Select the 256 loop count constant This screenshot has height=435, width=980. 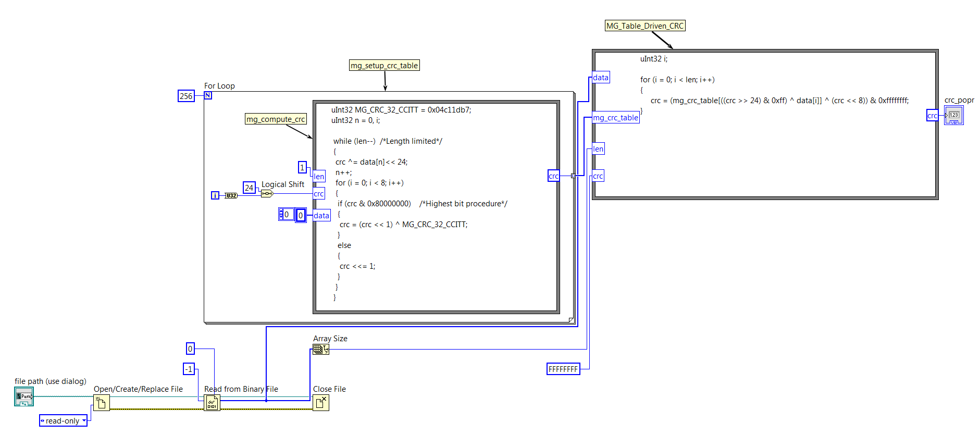pos(186,96)
